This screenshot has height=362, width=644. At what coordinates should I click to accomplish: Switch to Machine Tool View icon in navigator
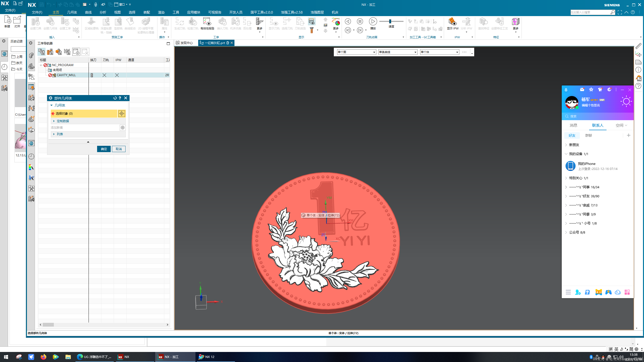(50, 52)
